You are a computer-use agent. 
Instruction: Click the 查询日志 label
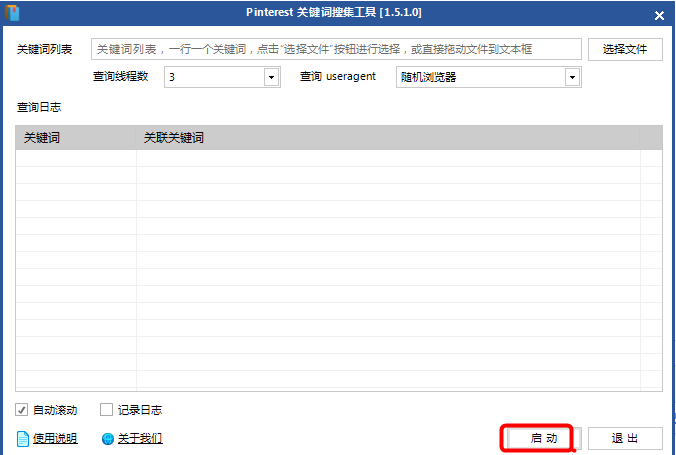[39, 107]
